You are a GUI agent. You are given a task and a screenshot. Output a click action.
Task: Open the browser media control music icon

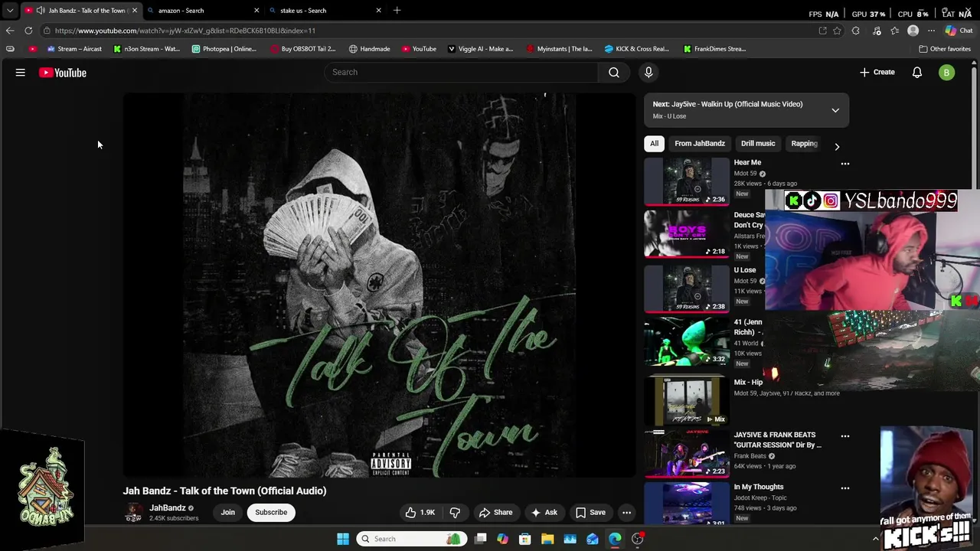[x=877, y=31]
